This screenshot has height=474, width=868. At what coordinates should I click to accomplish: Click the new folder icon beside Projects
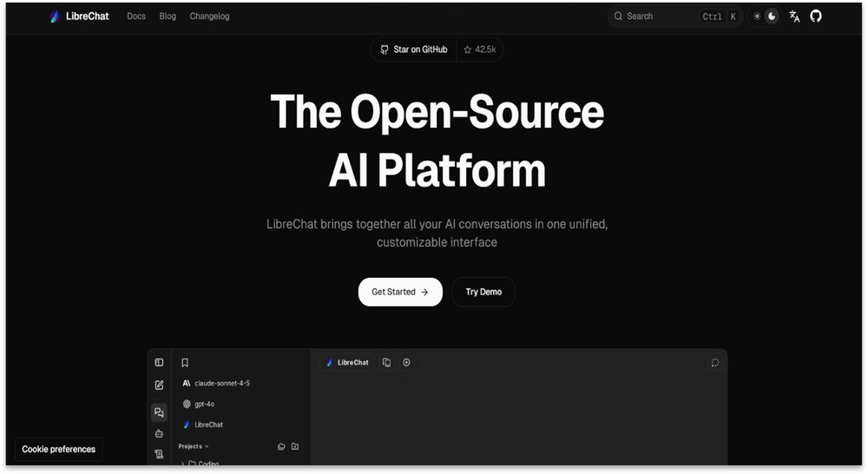pos(295,446)
